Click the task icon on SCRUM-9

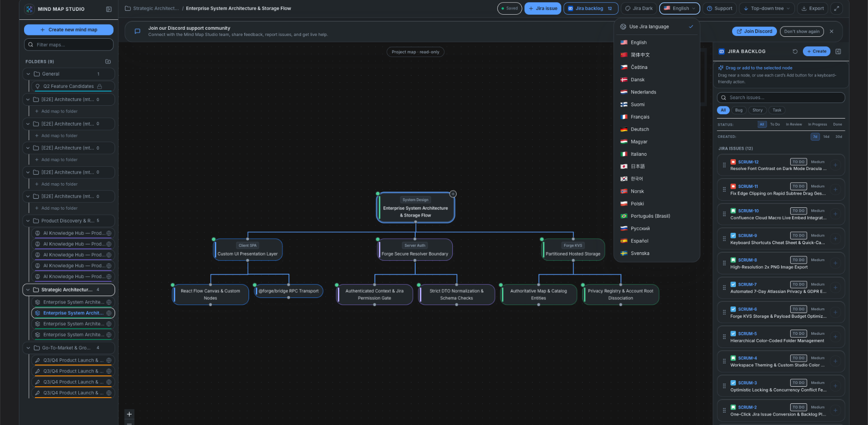[x=733, y=236]
